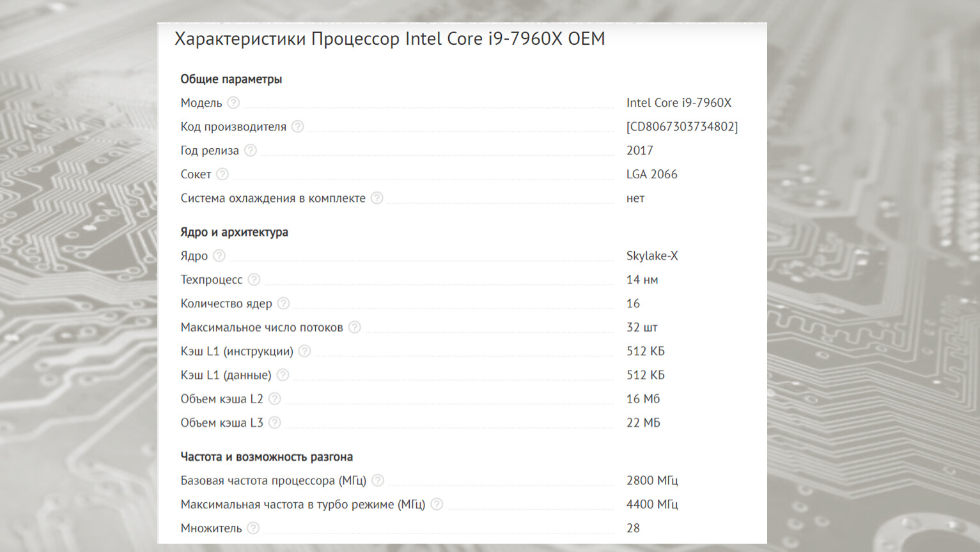Show help for Максимальное число потоков
980x552 pixels.
[355, 327]
